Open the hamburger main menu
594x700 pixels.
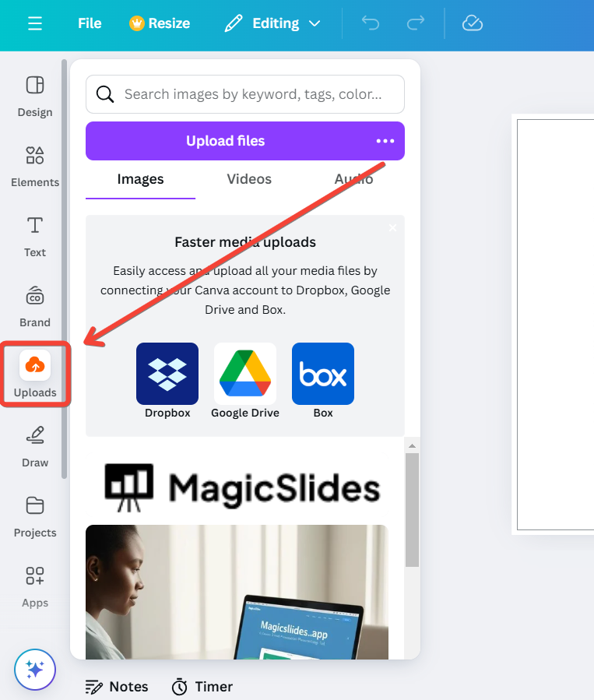[35, 23]
